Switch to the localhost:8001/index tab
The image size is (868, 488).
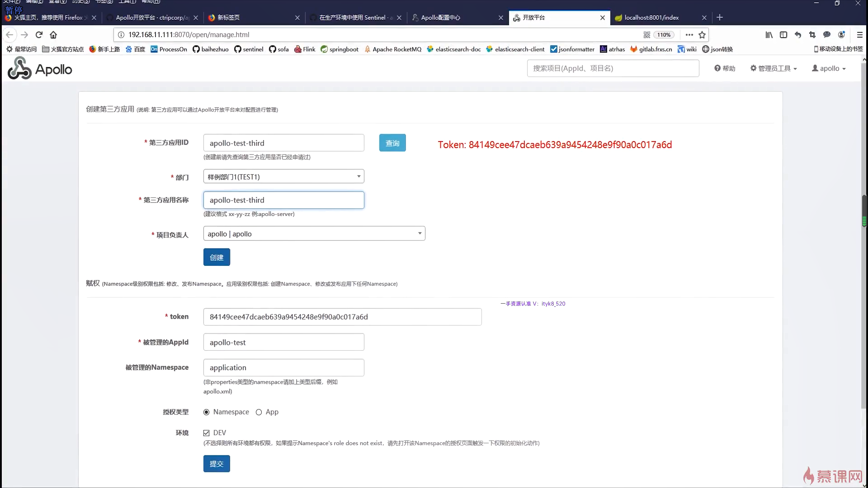[x=651, y=18]
